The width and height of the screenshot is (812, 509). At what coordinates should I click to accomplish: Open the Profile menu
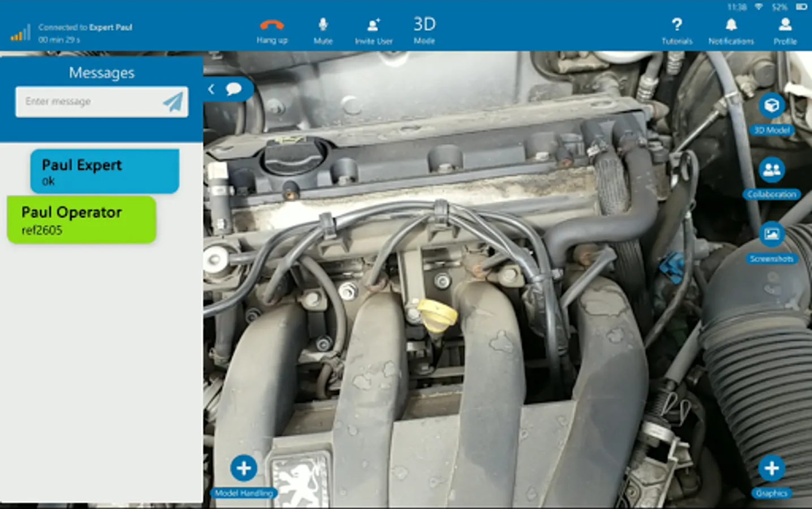coord(785,31)
